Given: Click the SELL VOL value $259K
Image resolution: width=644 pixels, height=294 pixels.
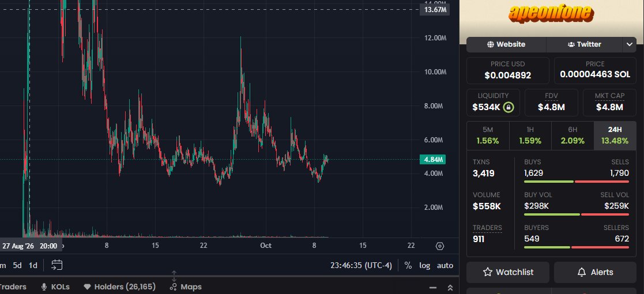Looking at the screenshot, I should click(616, 206).
